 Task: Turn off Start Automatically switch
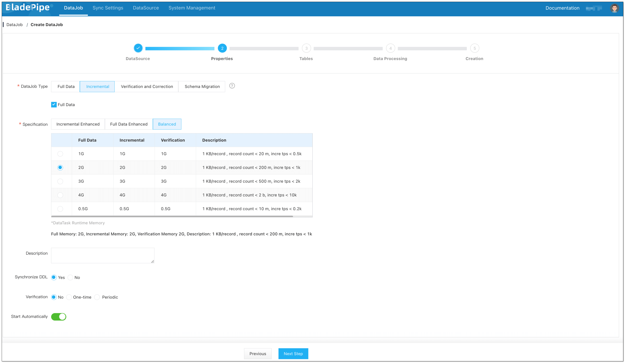pos(59,317)
